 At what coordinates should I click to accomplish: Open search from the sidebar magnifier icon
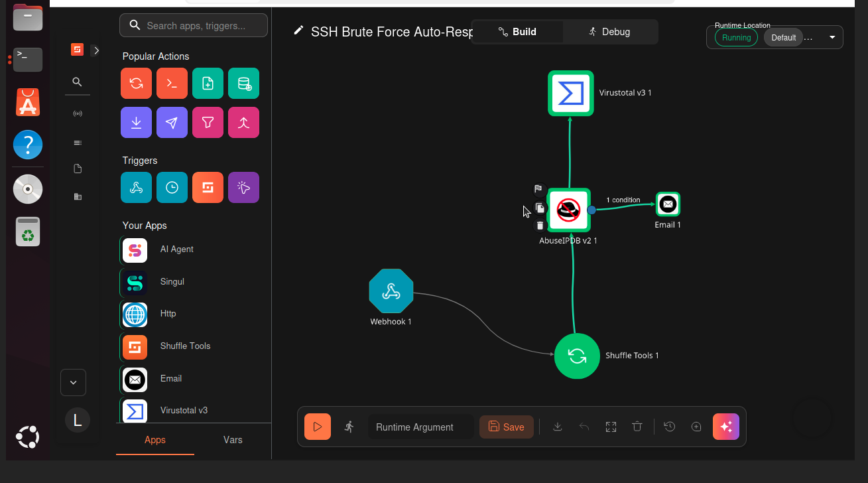pyautogui.click(x=77, y=82)
